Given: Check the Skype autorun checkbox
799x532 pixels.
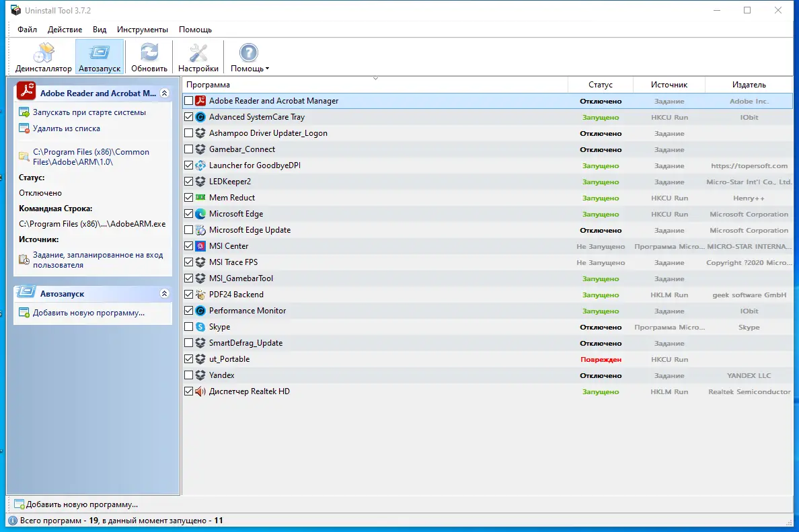Looking at the screenshot, I should click(x=188, y=327).
